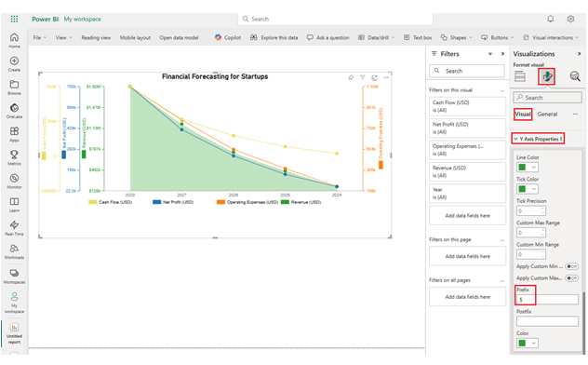The image size is (588, 365).
Task: Open the View menu
Action: pos(63,37)
